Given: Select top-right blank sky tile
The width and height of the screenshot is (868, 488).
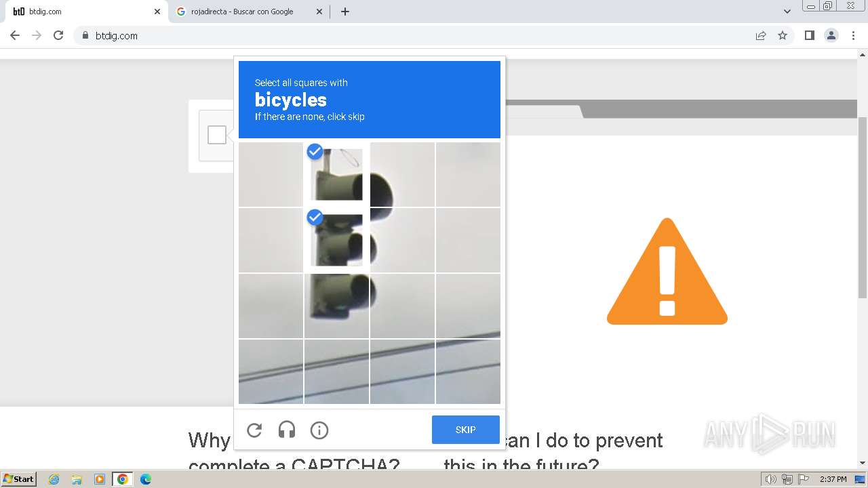Looking at the screenshot, I should point(468,174).
